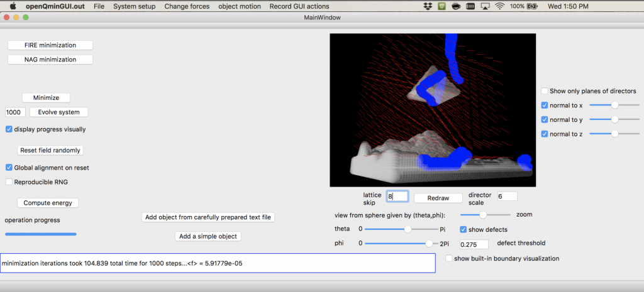The width and height of the screenshot is (644, 292).
Task: Open the AirPlay display menu
Action: (485, 6)
